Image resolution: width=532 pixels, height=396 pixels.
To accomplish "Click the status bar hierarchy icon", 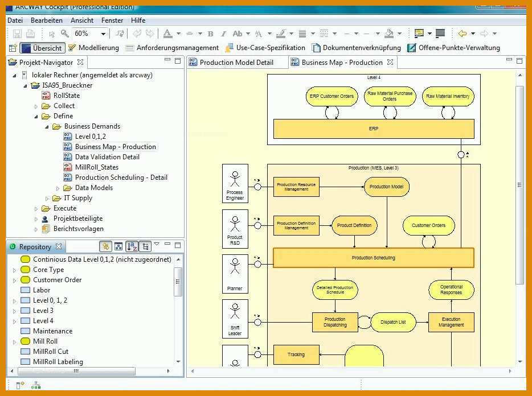I will (x=36, y=385).
